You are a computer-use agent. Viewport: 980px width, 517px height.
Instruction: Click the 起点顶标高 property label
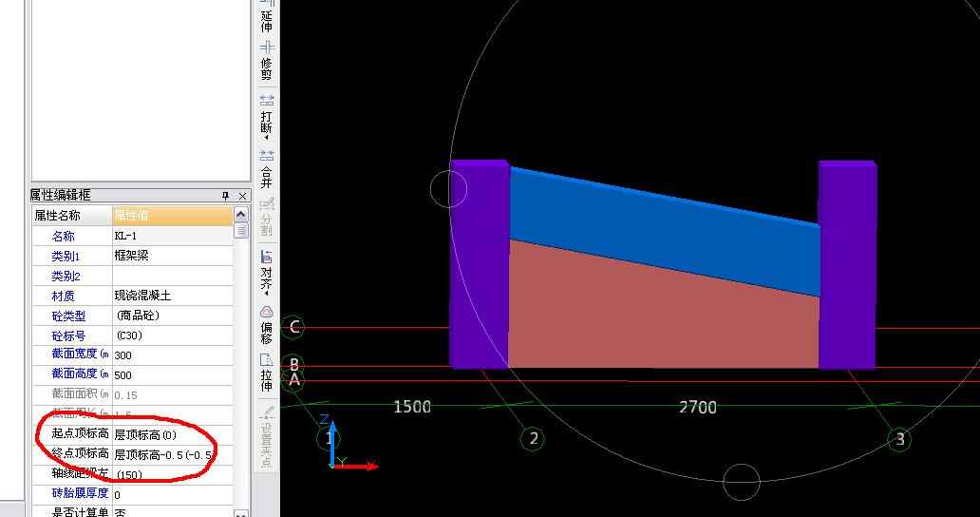80,434
